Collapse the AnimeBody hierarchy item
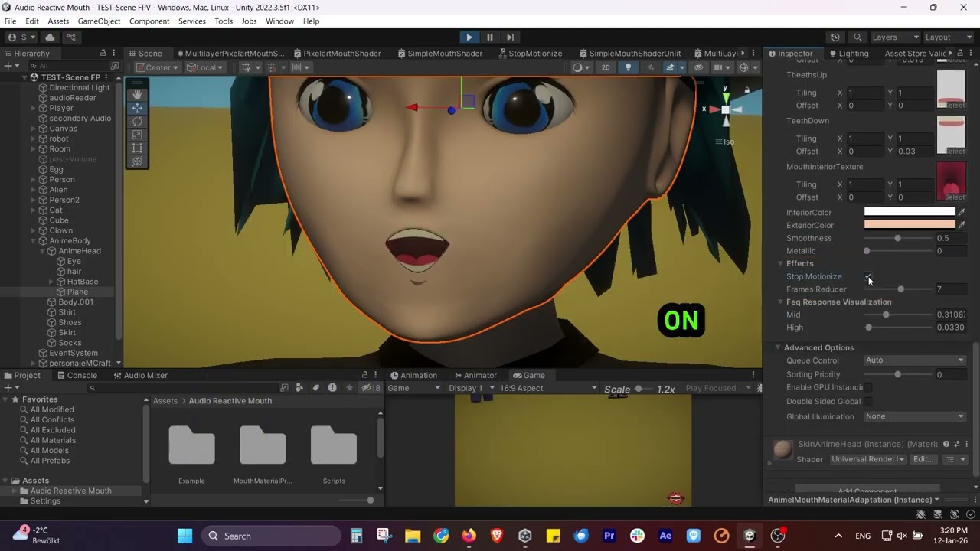This screenshot has width=980, height=551. click(33, 241)
